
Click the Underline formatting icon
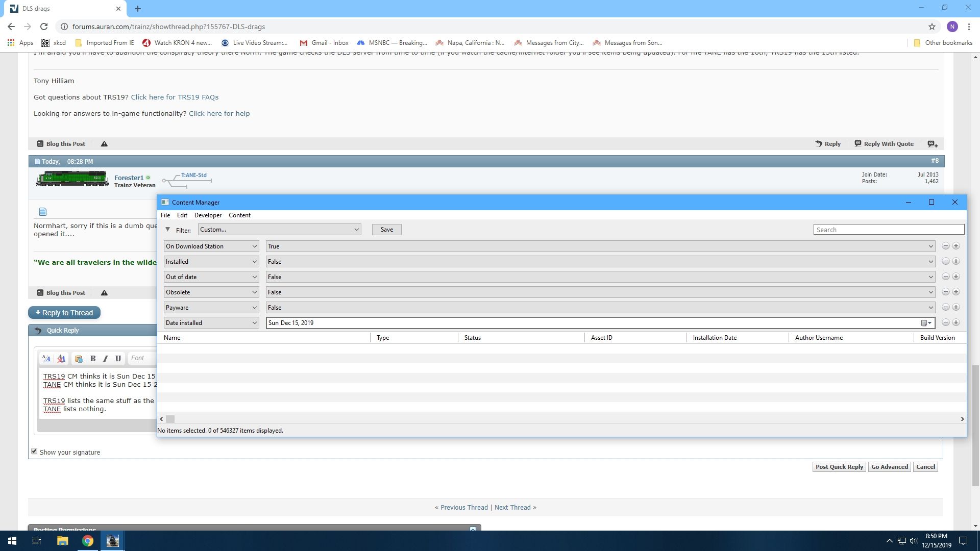pos(118,359)
